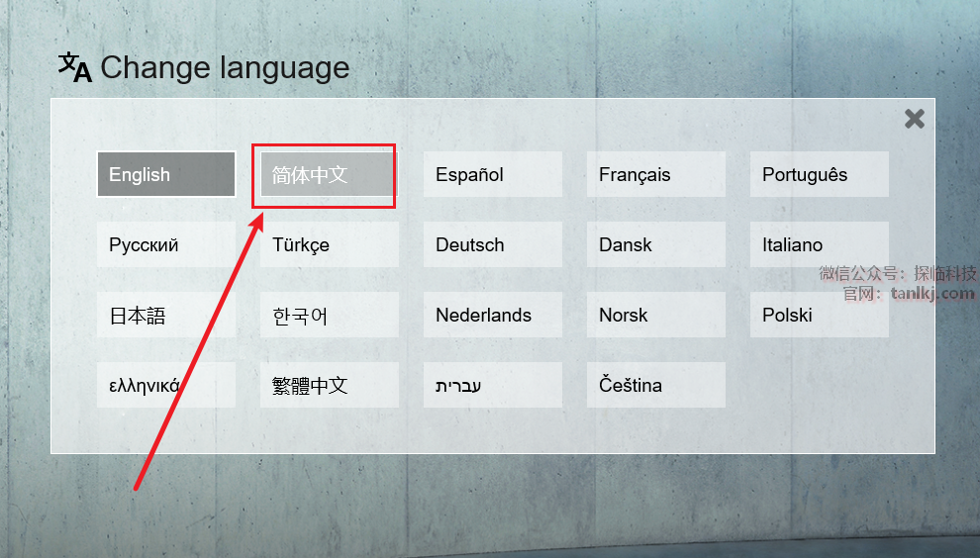Image resolution: width=980 pixels, height=558 pixels.
Task: Switch to 한국어 language
Action: tap(330, 315)
